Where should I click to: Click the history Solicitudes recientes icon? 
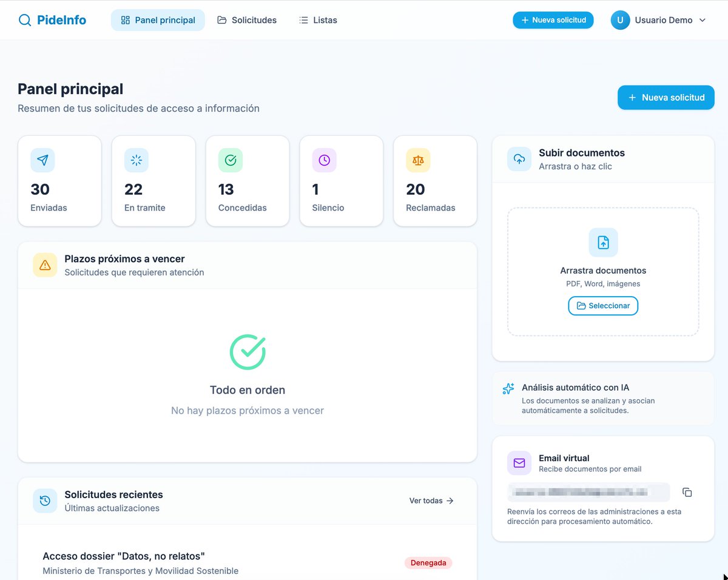click(x=45, y=501)
